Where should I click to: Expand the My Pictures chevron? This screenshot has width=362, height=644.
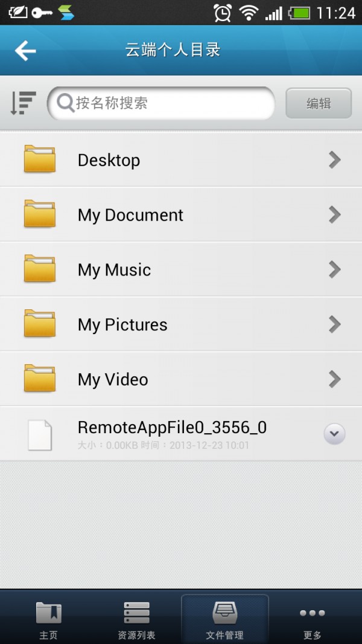pyautogui.click(x=334, y=324)
